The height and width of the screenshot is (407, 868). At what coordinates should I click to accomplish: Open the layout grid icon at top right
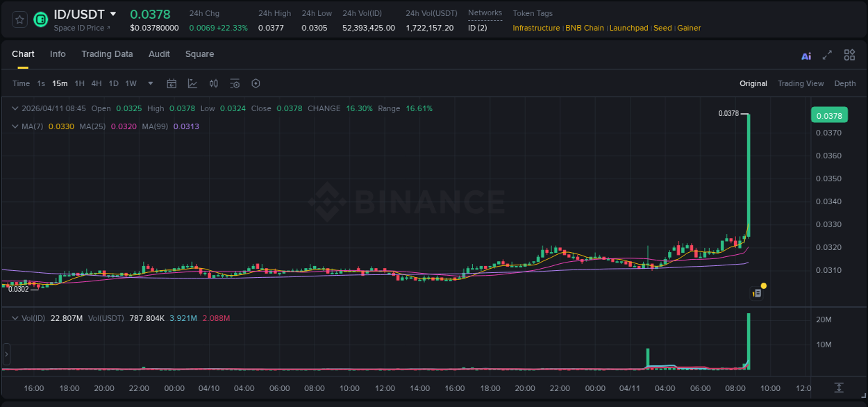pyautogui.click(x=849, y=55)
